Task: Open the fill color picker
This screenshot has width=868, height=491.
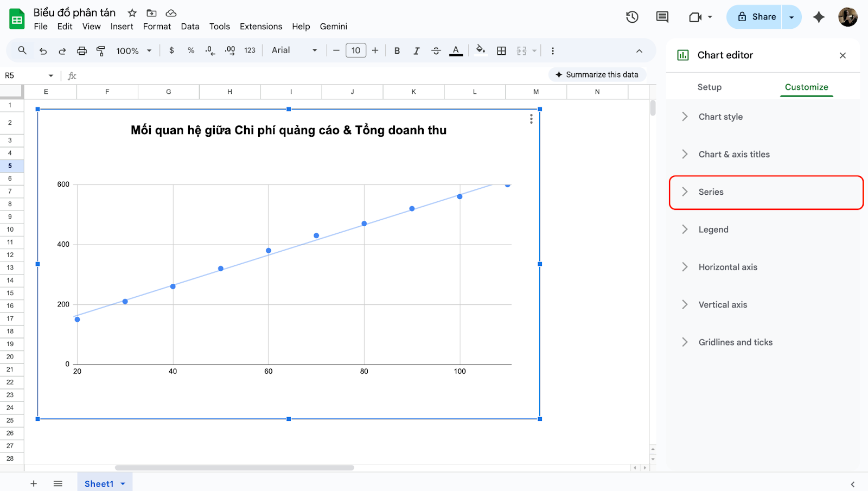Action: coord(480,50)
